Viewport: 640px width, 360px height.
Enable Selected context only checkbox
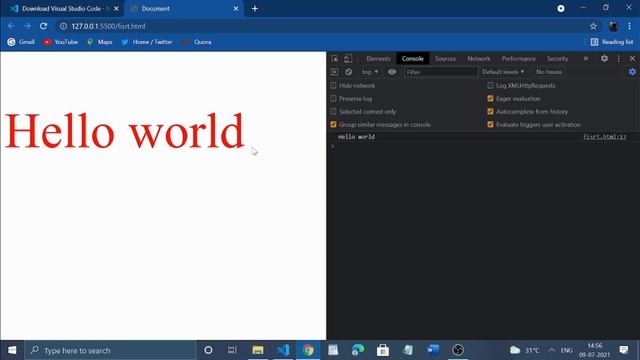pyautogui.click(x=333, y=111)
